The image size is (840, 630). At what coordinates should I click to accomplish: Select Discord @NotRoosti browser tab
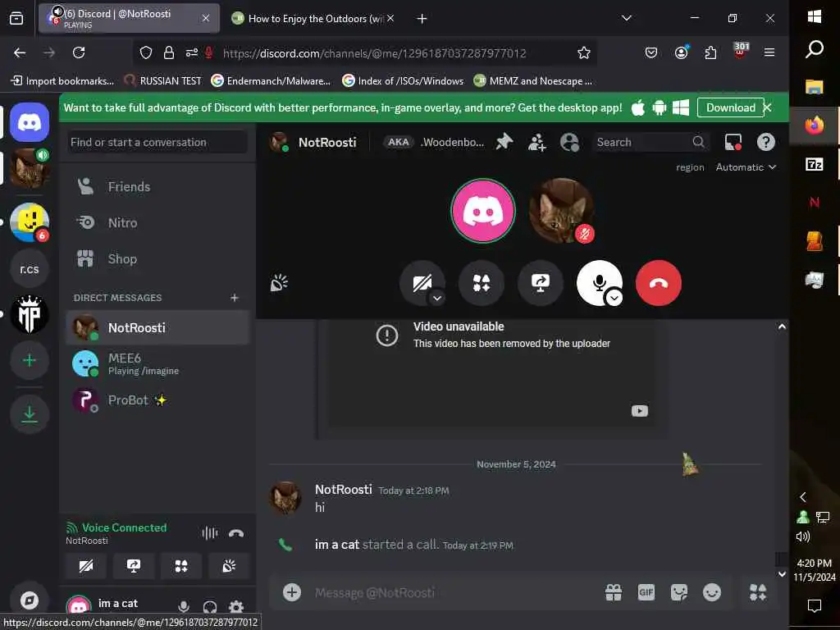[129, 19]
